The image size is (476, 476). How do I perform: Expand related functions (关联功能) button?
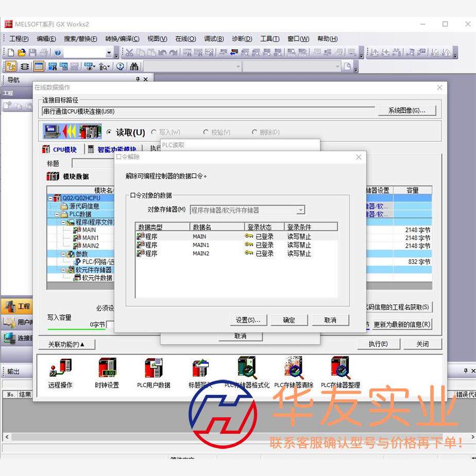click(67, 344)
